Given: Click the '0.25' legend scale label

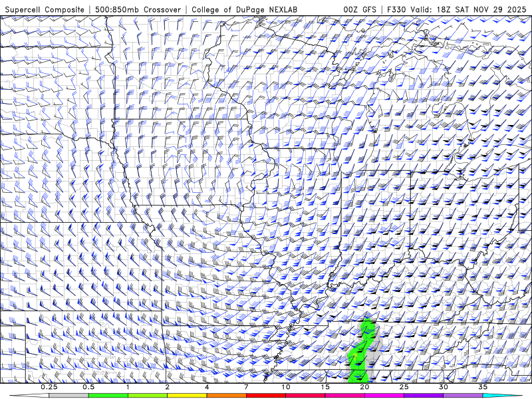Looking at the screenshot, I should (49, 387).
